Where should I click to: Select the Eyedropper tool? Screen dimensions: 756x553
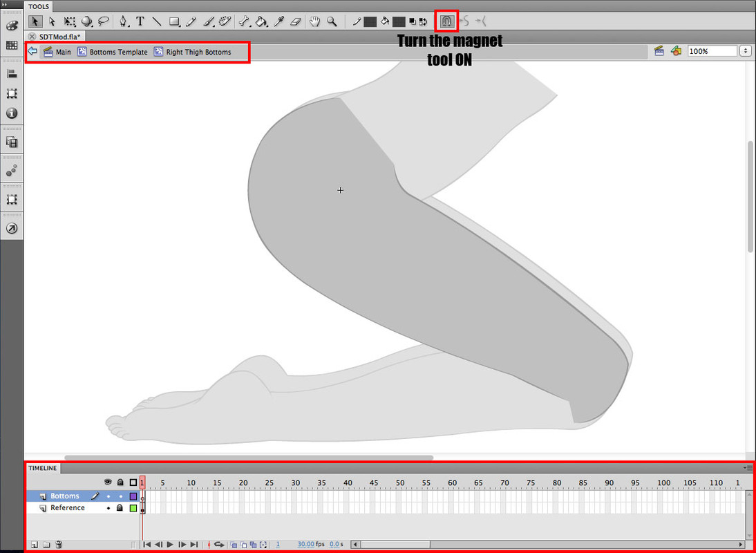click(279, 21)
